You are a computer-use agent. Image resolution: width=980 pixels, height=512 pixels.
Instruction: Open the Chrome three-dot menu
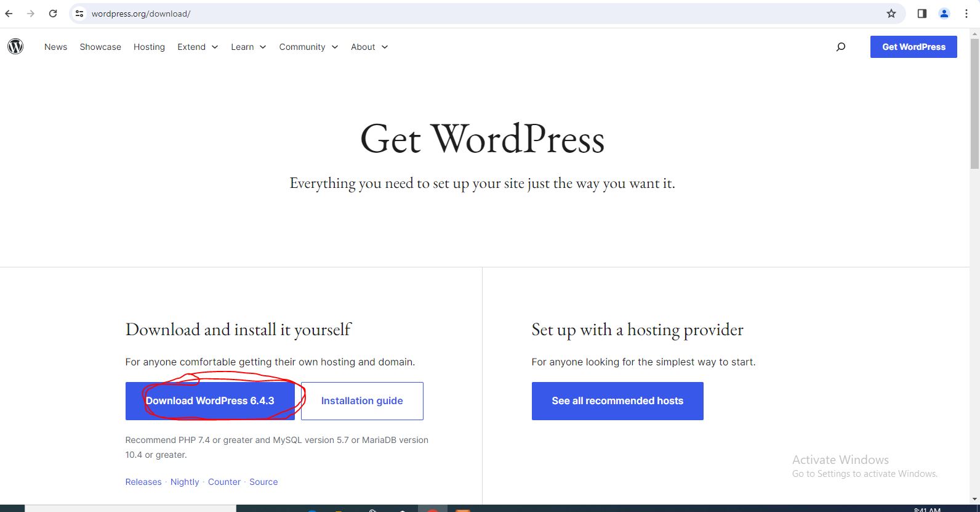click(x=966, y=14)
